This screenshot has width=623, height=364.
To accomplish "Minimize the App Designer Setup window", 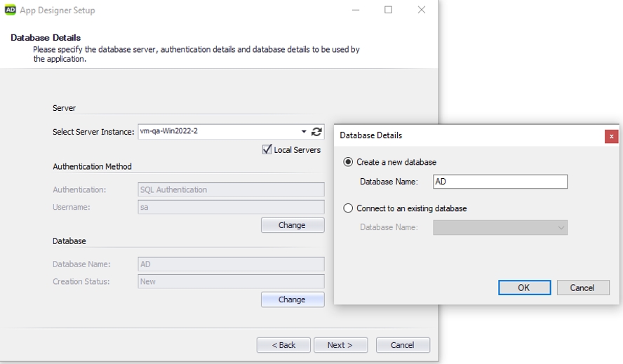I will [x=356, y=10].
